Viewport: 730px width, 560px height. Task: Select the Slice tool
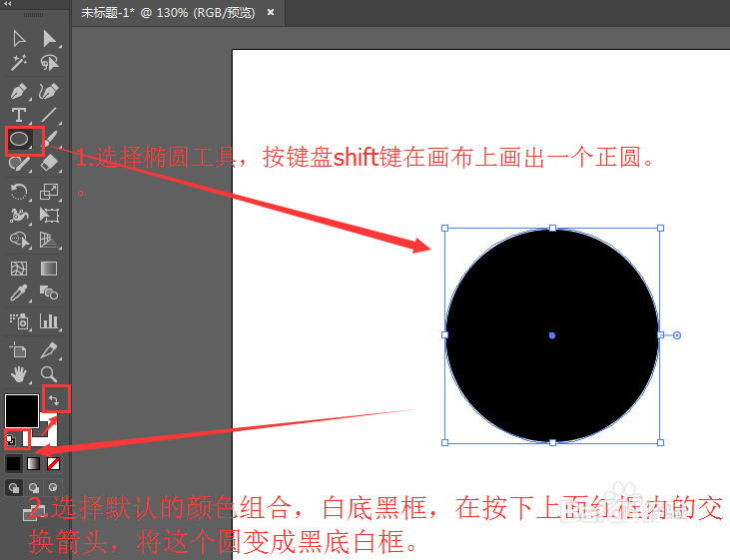coord(49,349)
